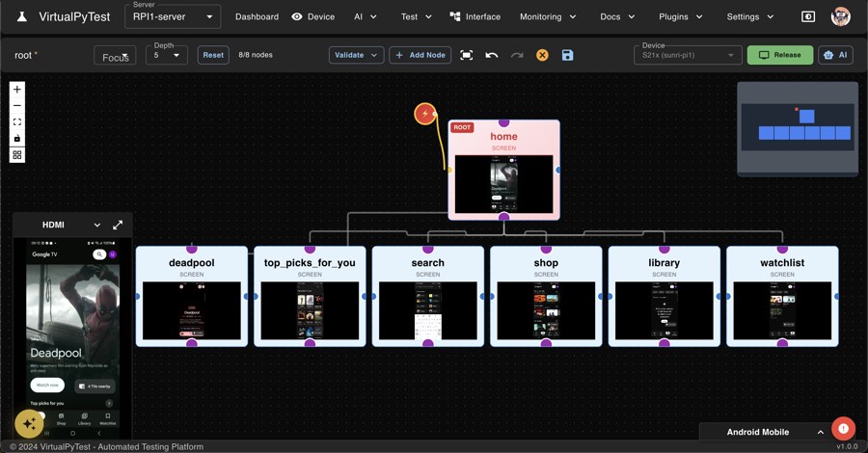Click Watch now in the HDMI stream

click(47, 385)
